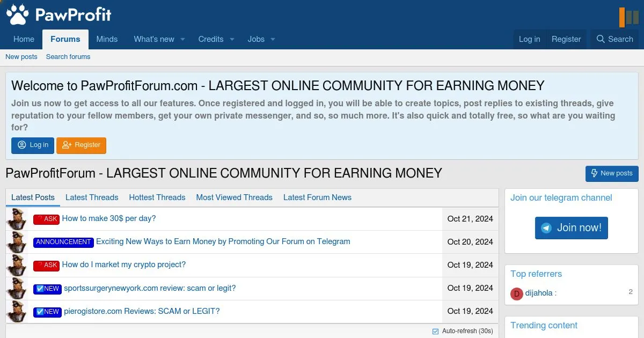Open Search forums sub-navigation link
This screenshot has width=644, height=338.
(68, 57)
